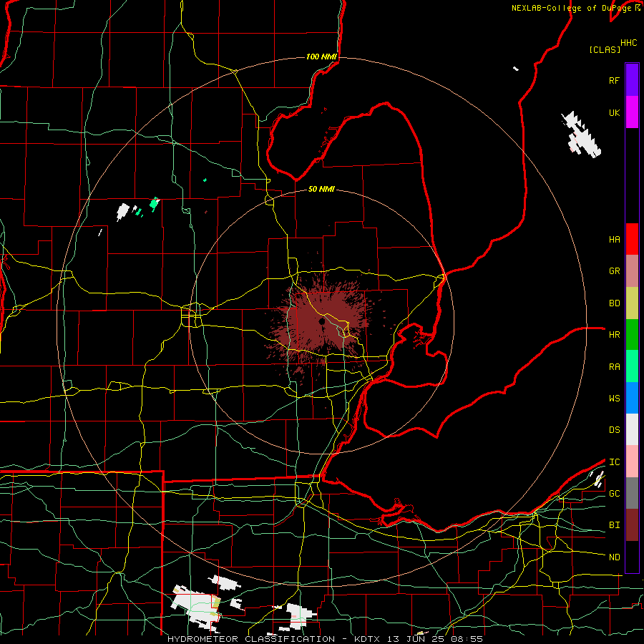
Task: Click the IC legend label
Action: click(614, 462)
